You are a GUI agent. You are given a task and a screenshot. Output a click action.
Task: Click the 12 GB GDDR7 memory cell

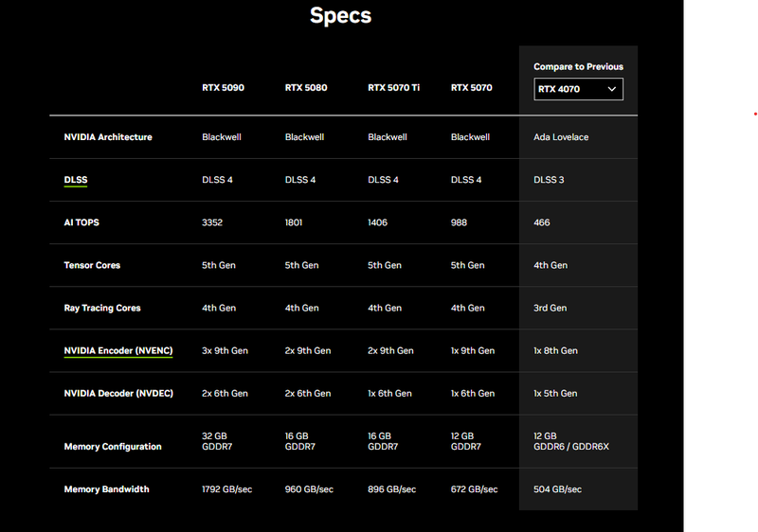tap(466, 441)
